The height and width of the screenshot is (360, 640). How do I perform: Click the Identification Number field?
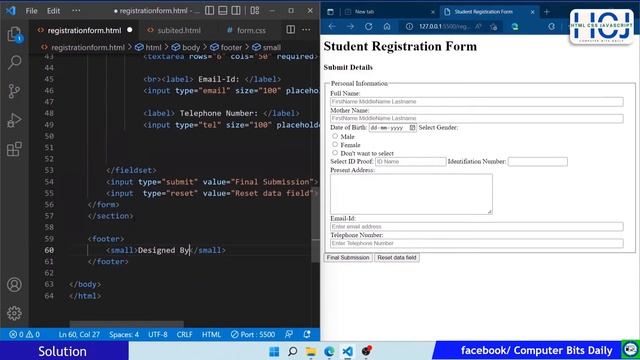(x=538, y=162)
